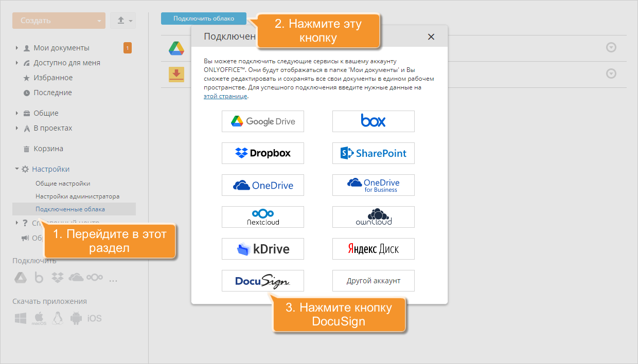The height and width of the screenshot is (364, 638).
Task: Expand the Доступно для меня arrow
Action: click(x=17, y=63)
